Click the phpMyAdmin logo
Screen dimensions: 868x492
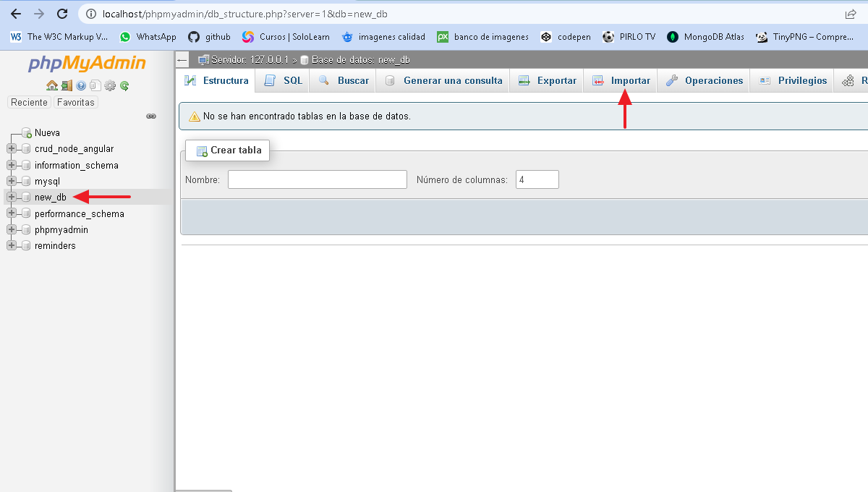(86, 64)
